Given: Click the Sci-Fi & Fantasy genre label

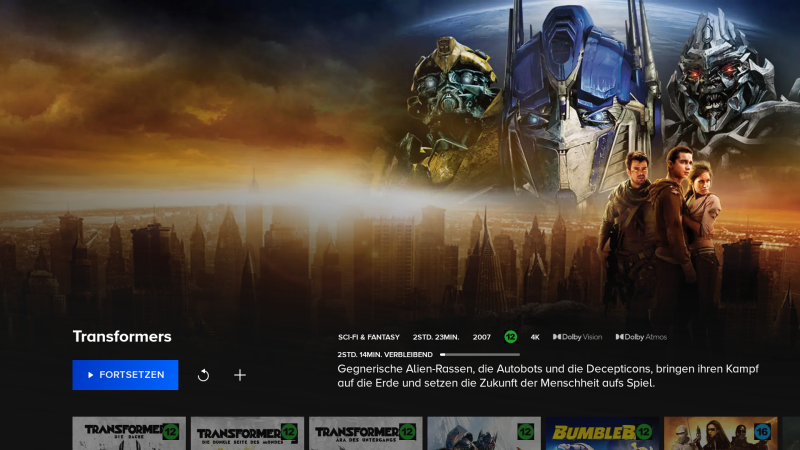Looking at the screenshot, I should click(x=369, y=337).
